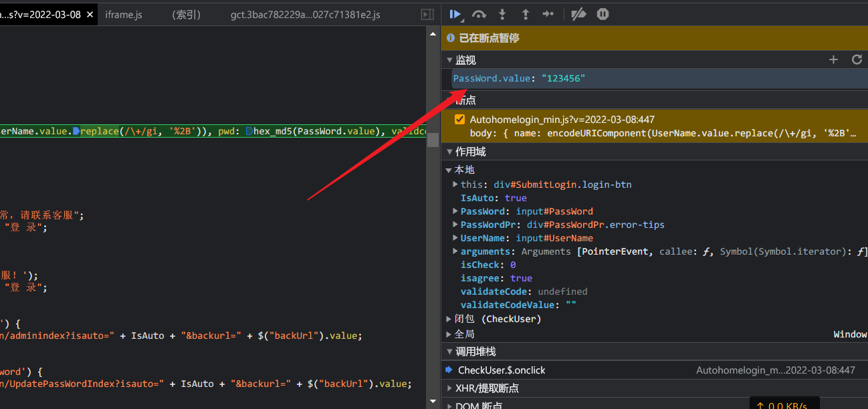Toggle the sources navigator sidebar icon
This screenshot has height=409, width=868.
427,14
